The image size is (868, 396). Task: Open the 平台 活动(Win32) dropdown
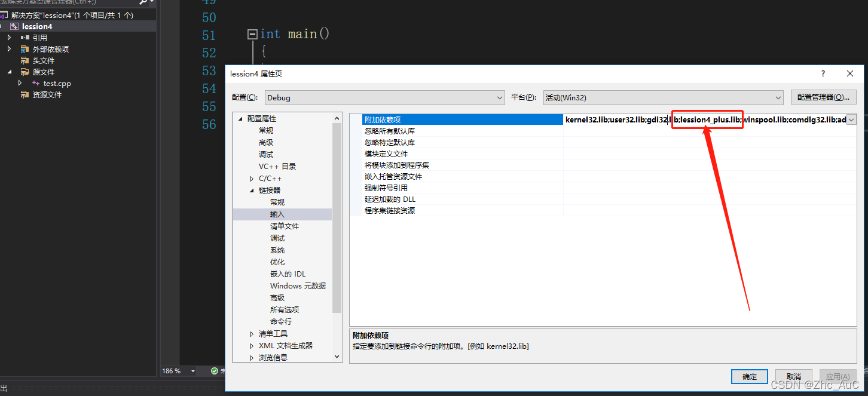[x=663, y=97]
